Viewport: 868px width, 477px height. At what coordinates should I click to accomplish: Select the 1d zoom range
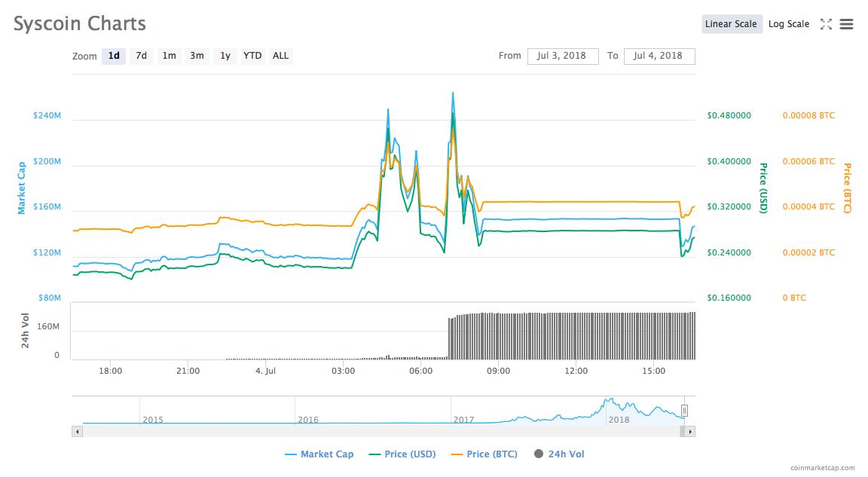click(114, 56)
